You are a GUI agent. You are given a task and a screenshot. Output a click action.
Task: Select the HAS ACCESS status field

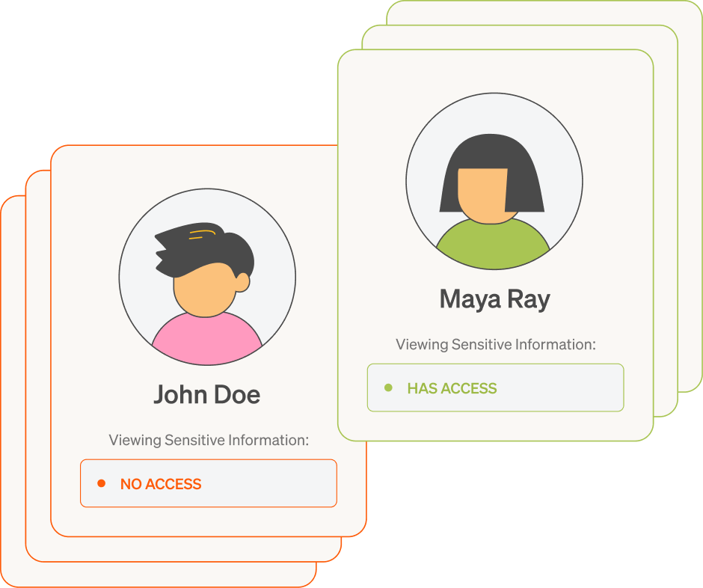point(495,388)
